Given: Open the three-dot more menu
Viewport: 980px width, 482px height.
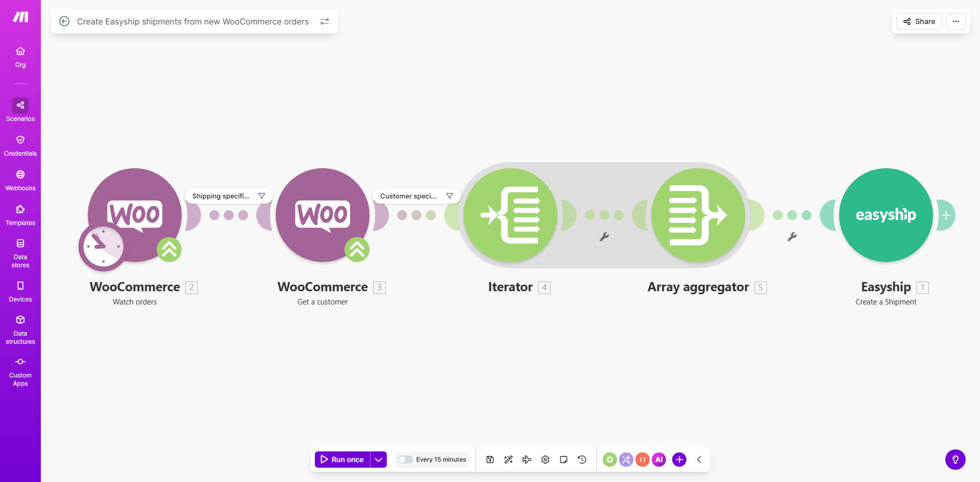Looking at the screenshot, I should [x=955, y=21].
